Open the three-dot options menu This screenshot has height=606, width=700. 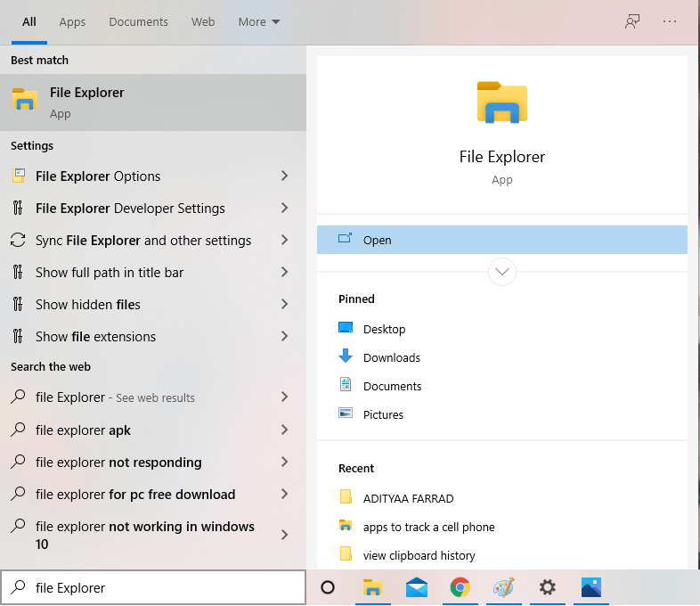(x=670, y=21)
